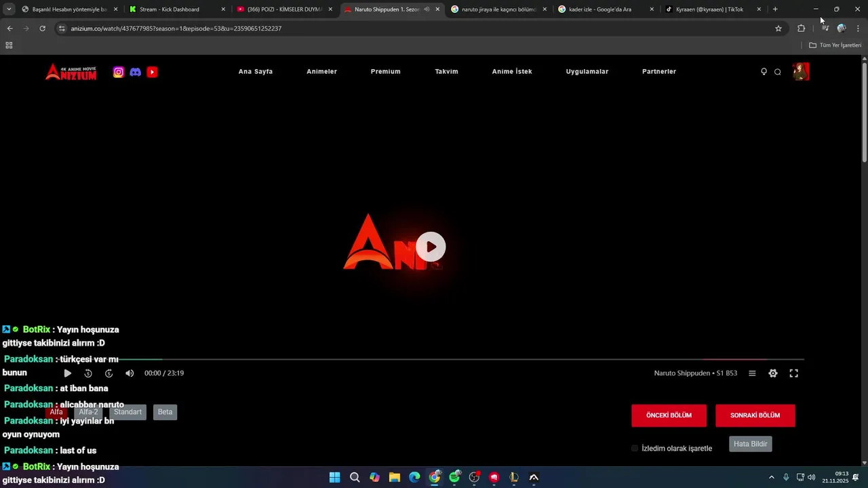The image size is (868, 488).
Task: Close the Kick Dashboard tab
Action: 223,9
